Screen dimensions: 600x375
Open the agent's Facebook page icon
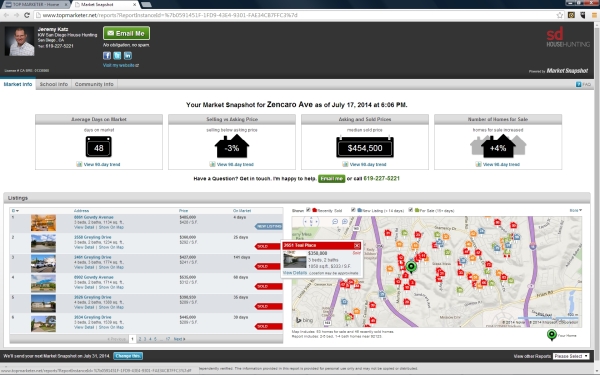tap(107, 56)
